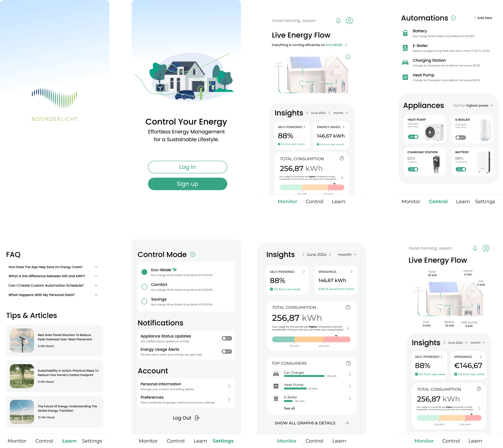The width and height of the screenshot is (503, 448).
Task: Click the peach segment of the consumption bar above TOP CONSUMERS
Action: pos(309,339)
